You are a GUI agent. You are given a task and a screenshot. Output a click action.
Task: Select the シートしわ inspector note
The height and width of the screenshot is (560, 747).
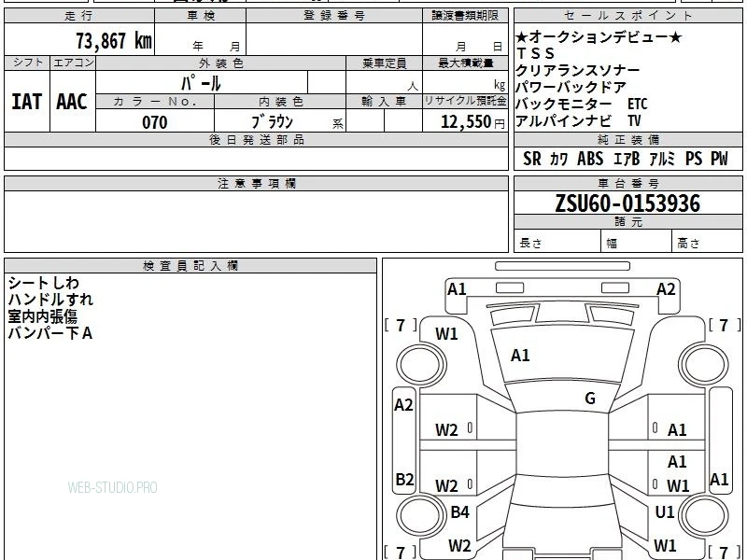43,283
